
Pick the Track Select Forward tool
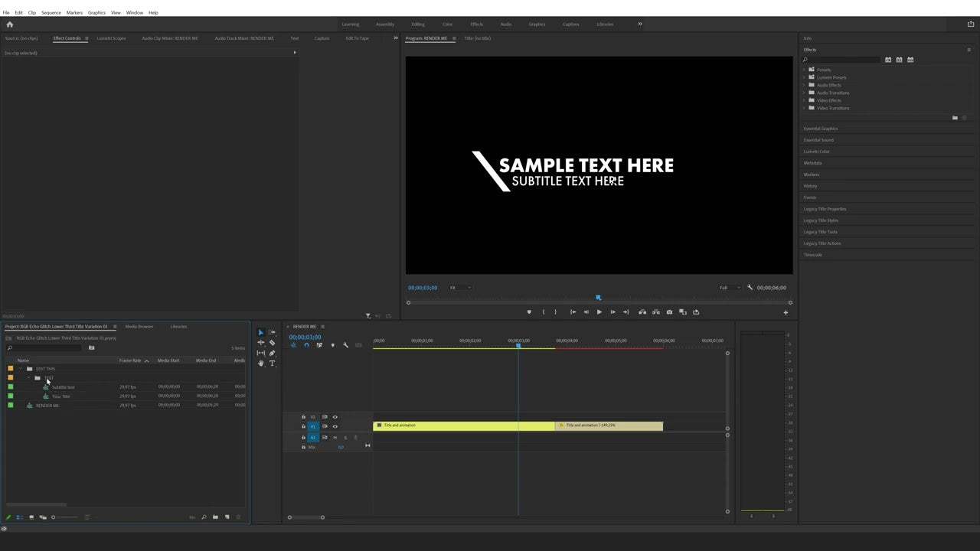pos(272,332)
